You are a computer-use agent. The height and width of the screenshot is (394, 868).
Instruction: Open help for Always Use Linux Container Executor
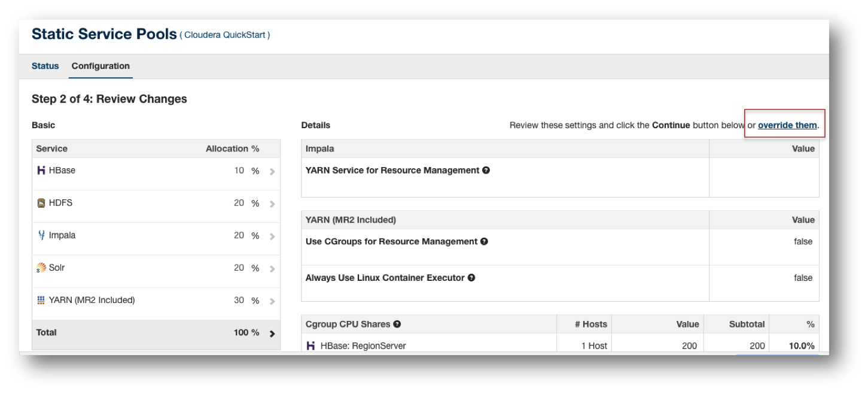click(x=471, y=278)
